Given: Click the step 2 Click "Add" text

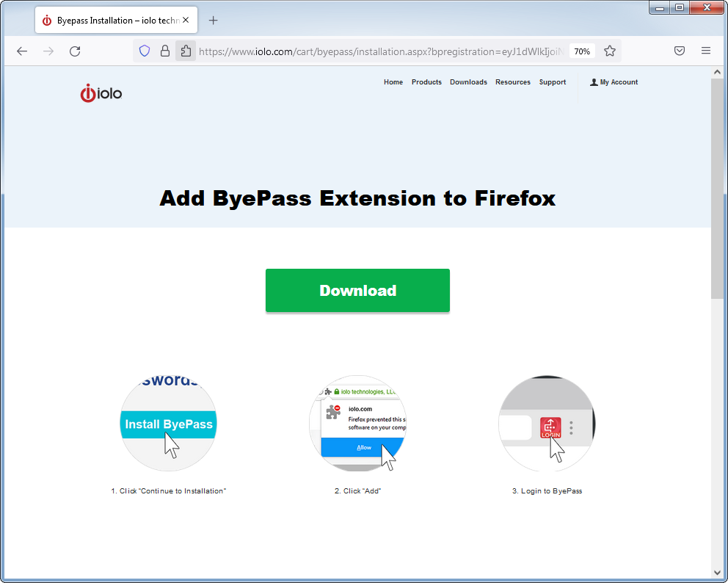Looking at the screenshot, I should [357, 491].
